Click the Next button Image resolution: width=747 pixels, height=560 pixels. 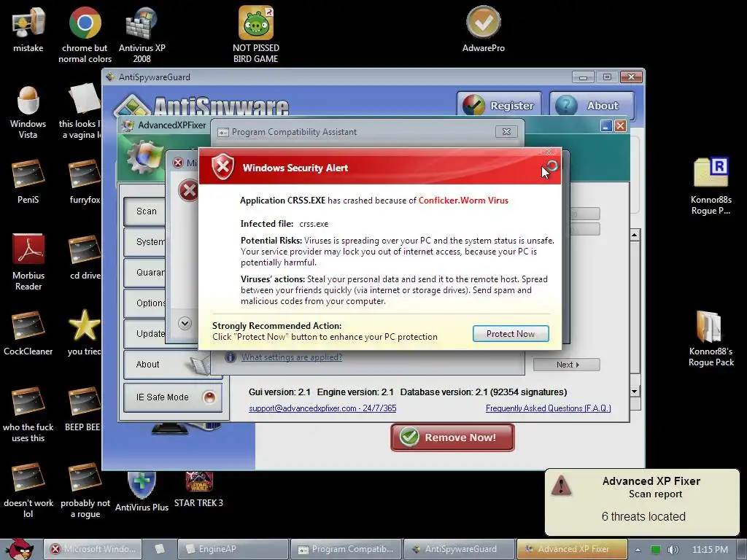[566, 365]
